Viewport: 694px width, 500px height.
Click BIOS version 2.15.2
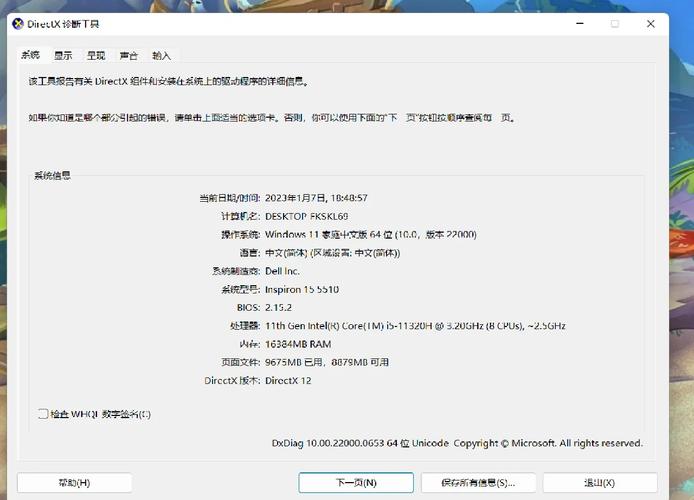[278, 308]
